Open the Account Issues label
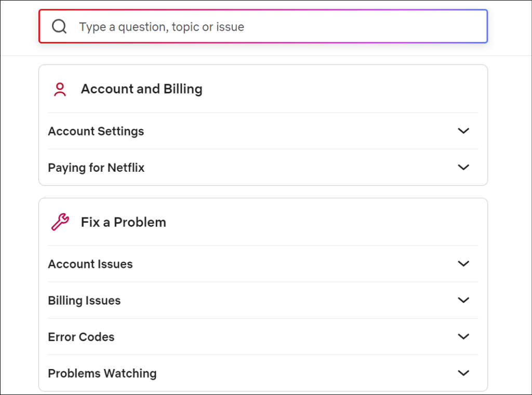The width and height of the screenshot is (532, 395). click(x=90, y=264)
